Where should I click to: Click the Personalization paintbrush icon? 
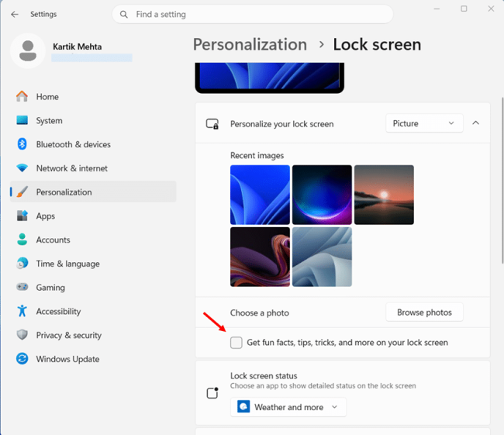pos(22,192)
